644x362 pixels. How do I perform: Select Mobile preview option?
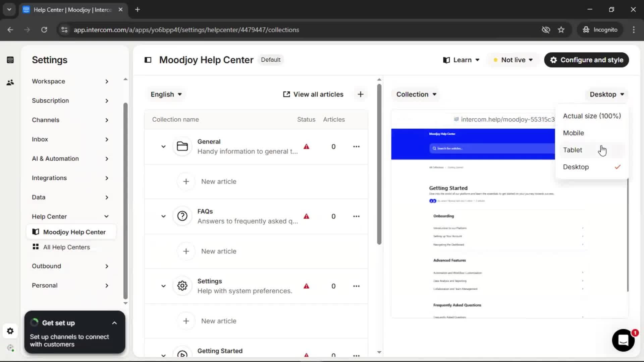point(592,133)
